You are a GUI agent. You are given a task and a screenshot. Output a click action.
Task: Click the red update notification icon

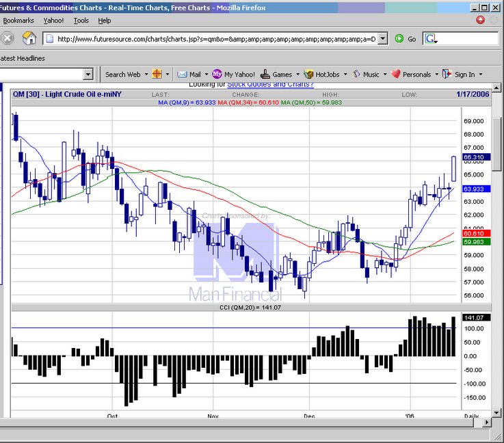(480, 21)
